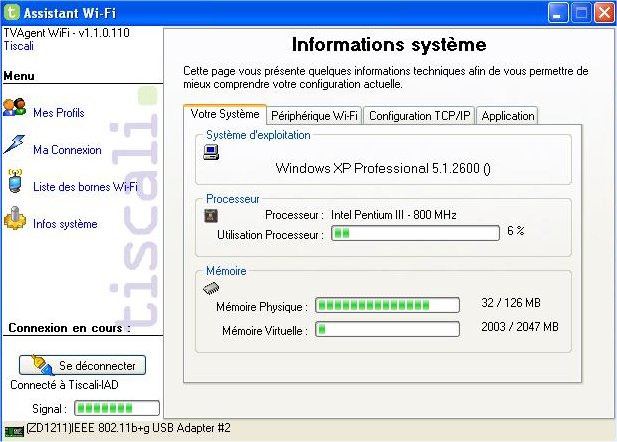The width and height of the screenshot is (617, 442).
Task: Click the Intel Pentium III - 800 MHz value
Action: 393,215
